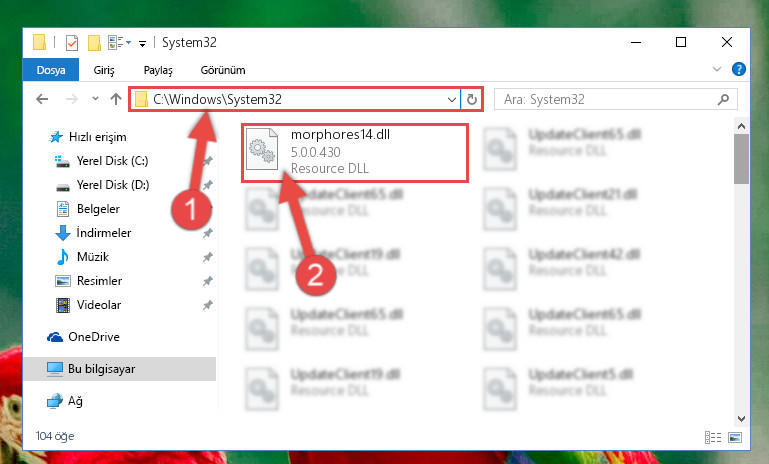Viewport: 769px width, 464px height.
Task: Open the Dosya menu
Action: click(x=51, y=70)
